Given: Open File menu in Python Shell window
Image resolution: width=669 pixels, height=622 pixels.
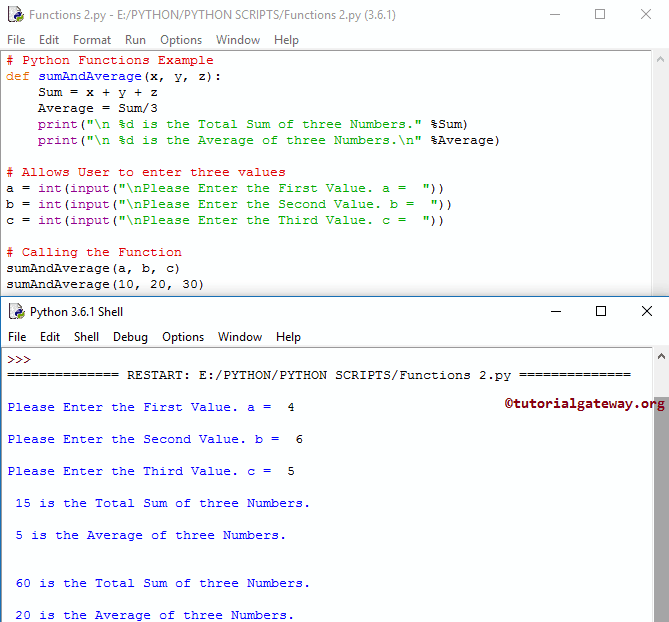Looking at the screenshot, I should pyautogui.click(x=17, y=337).
